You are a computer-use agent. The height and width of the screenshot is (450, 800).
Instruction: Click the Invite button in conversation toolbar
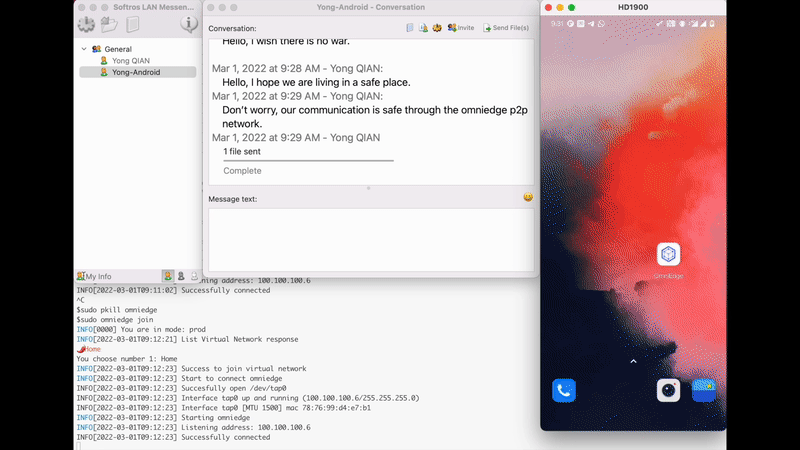[x=461, y=28]
